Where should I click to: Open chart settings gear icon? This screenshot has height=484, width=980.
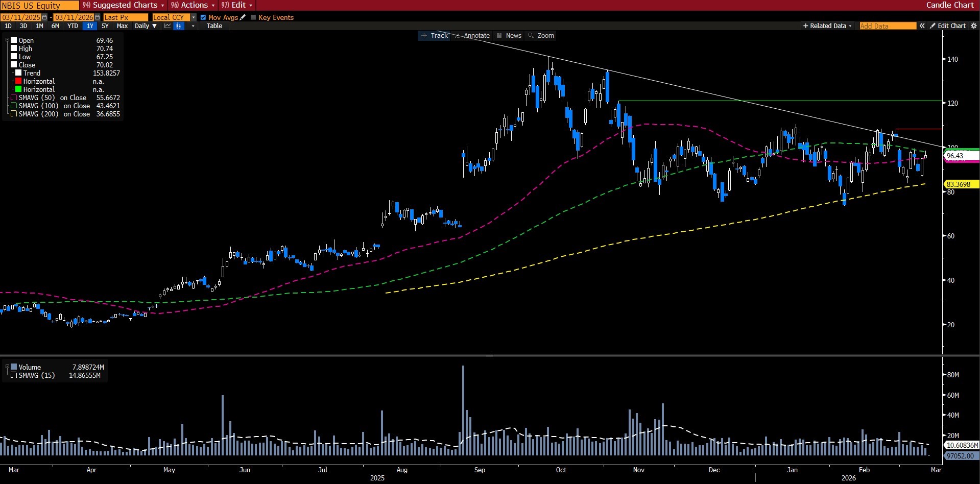point(973,26)
